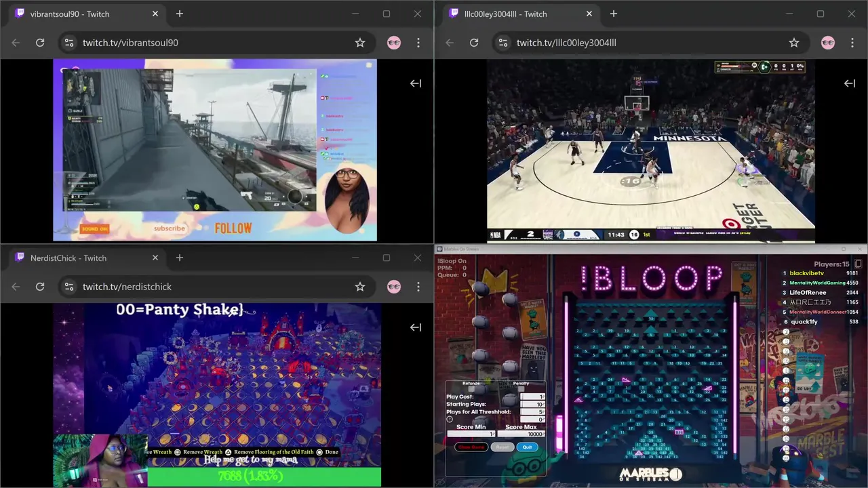Close the lllc00ley3004lll - Twitch tab
The height and width of the screenshot is (488, 868).
(x=589, y=14)
